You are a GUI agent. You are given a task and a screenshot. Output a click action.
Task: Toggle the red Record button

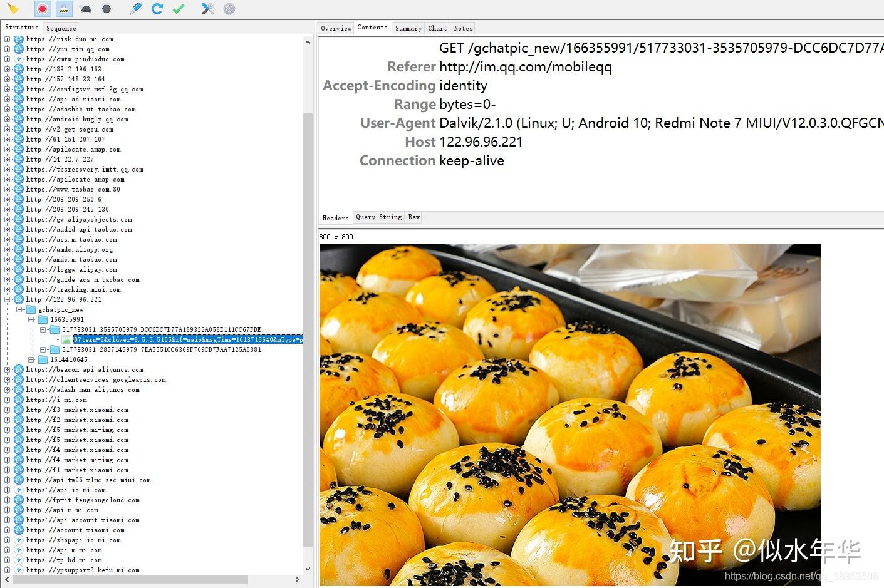(43, 9)
